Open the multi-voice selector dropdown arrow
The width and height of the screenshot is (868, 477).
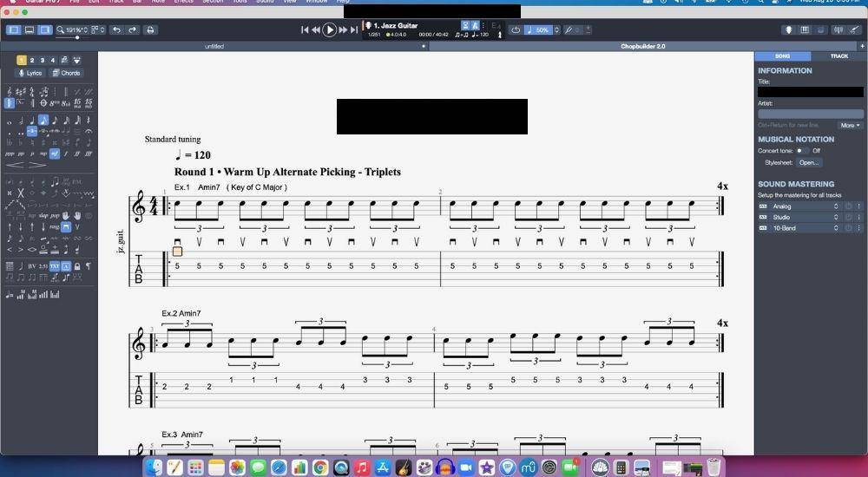tap(77, 61)
